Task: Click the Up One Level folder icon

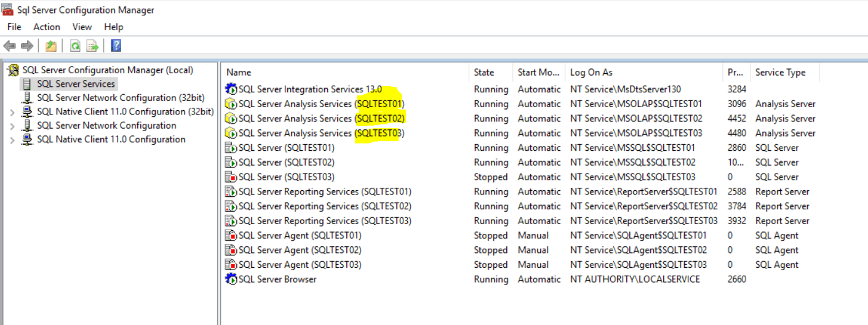Action: pyautogui.click(x=51, y=46)
